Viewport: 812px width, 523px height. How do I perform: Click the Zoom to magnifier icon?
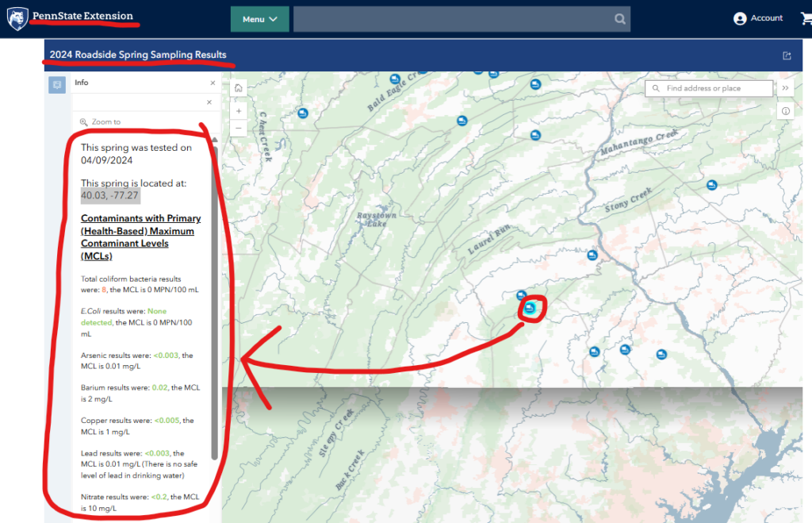83,121
